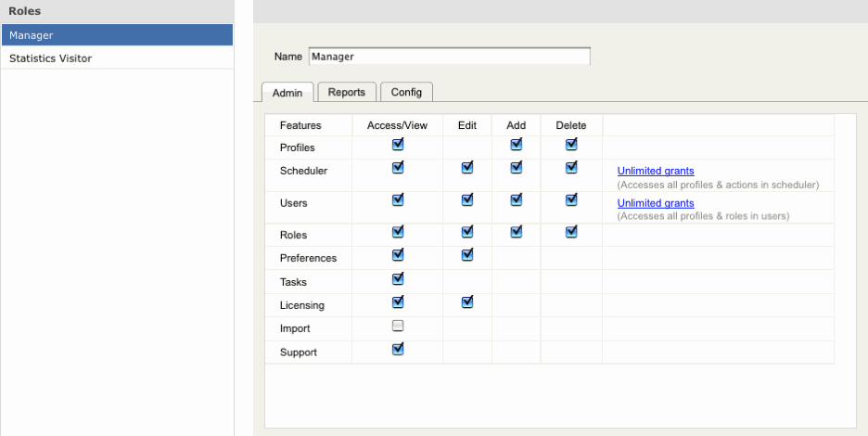Disable Roles Edit permission
This screenshot has width=868, height=436.
tap(467, 232)
